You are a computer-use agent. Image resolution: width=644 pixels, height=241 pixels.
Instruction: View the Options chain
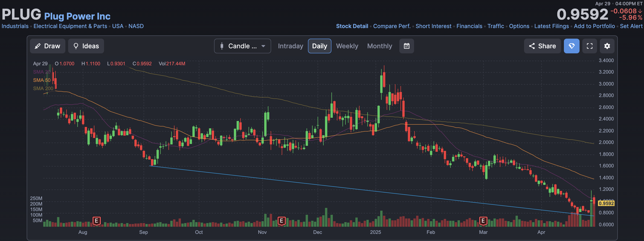(519, 26)
